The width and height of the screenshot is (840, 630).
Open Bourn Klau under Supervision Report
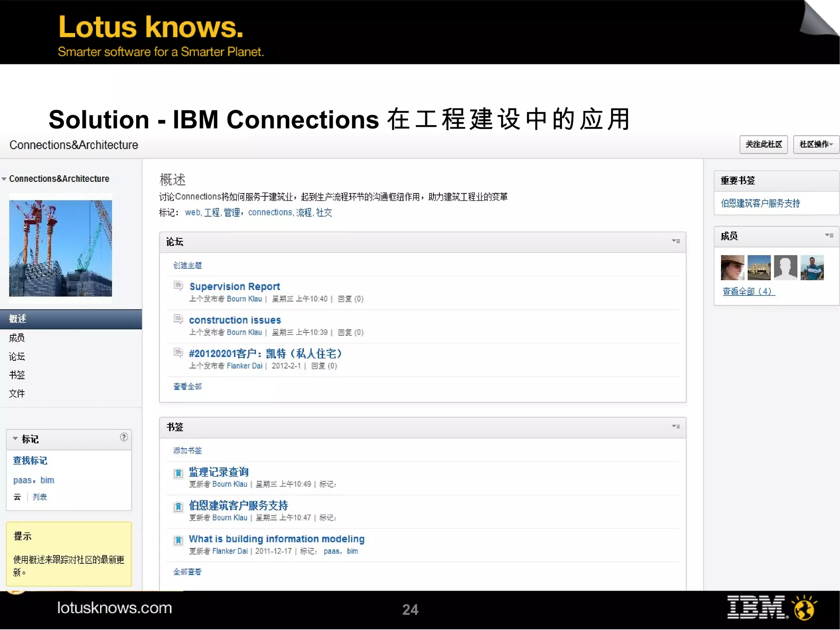(x=244, y=299)
